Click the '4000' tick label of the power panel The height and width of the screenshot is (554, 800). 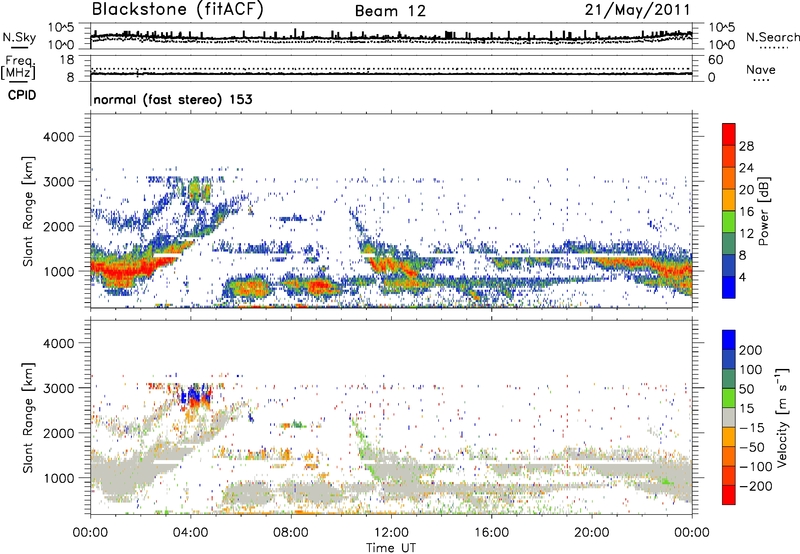coord(58,137)
